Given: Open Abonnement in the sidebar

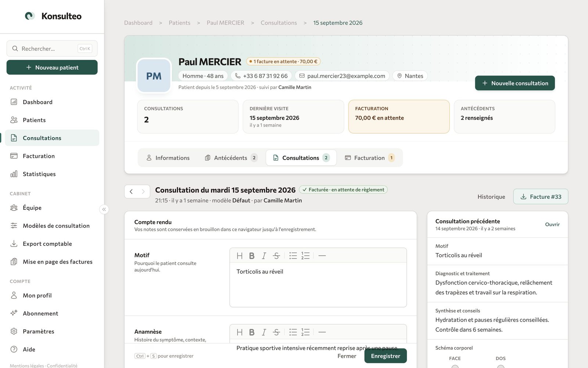Looking at the screenshot, I should point(52,314).
